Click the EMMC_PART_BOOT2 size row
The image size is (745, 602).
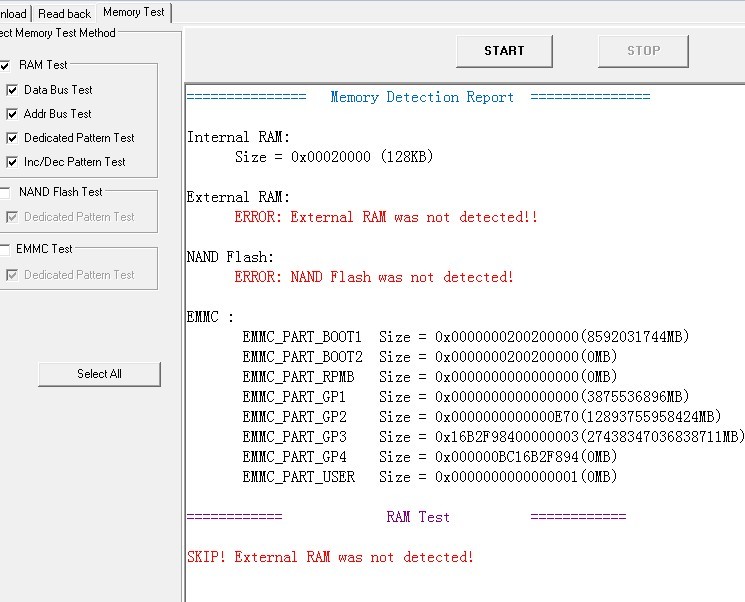point(430,357)
